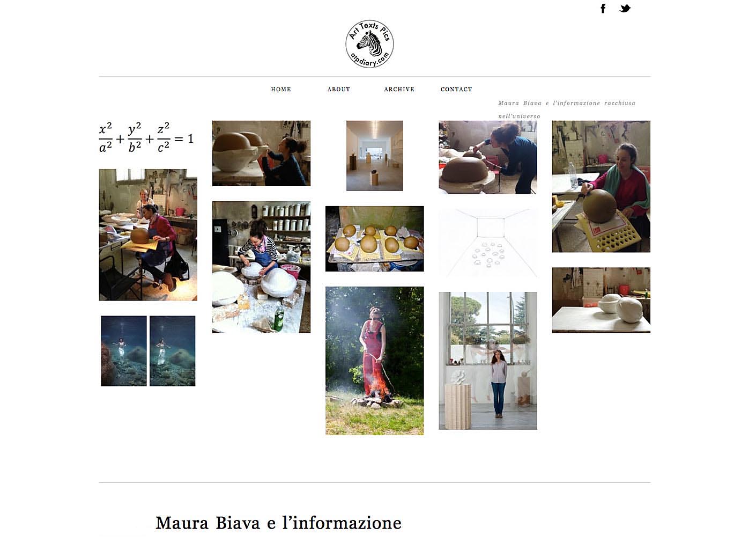Open the CONTACT menu item
Viewport: 756px width, 542px height.
click(456, 90)
